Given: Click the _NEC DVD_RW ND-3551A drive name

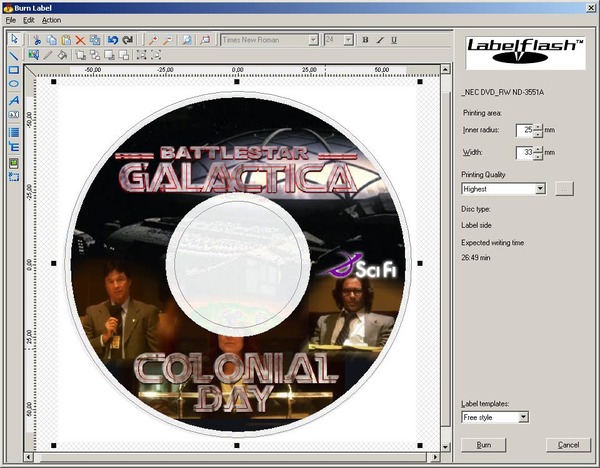Looking at the screenshot, I should click(x=502, y=93).
